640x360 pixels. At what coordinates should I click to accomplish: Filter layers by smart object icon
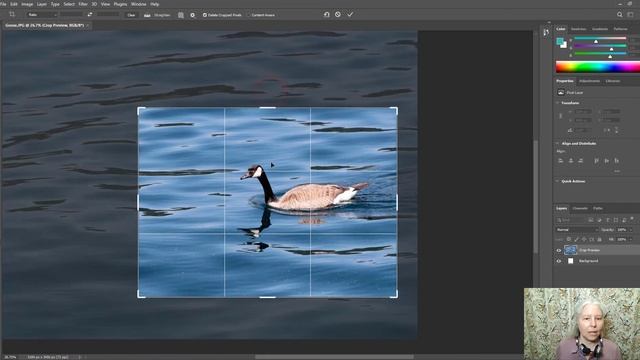[624, 220]
